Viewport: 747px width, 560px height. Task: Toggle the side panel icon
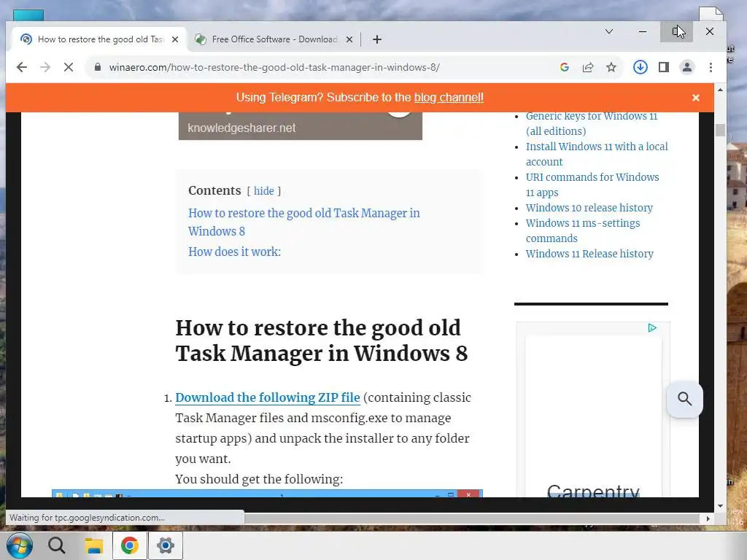click(664, 67)
